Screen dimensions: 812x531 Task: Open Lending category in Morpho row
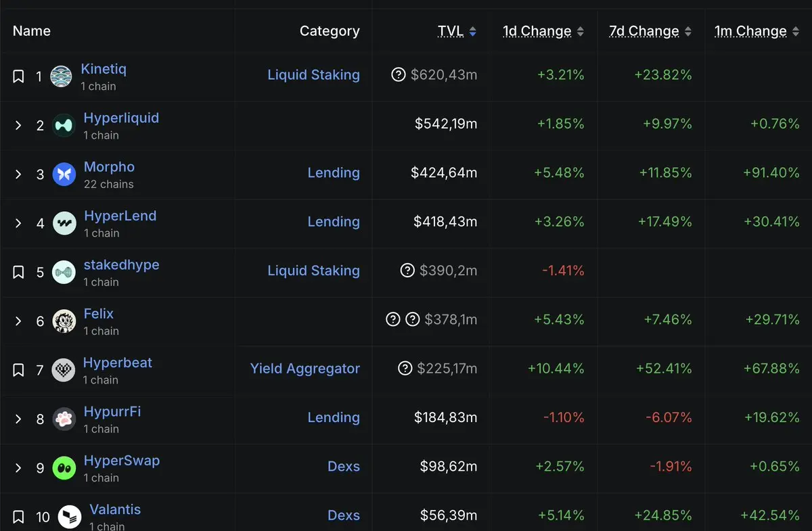click(x=334, y=172)
